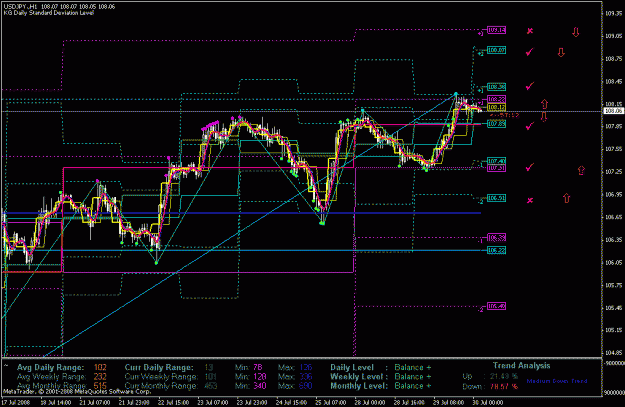The height and width of the screenshot is (407, 625).
Task: Click the Monthly Level Balance + reading
Action: [413, 386]
